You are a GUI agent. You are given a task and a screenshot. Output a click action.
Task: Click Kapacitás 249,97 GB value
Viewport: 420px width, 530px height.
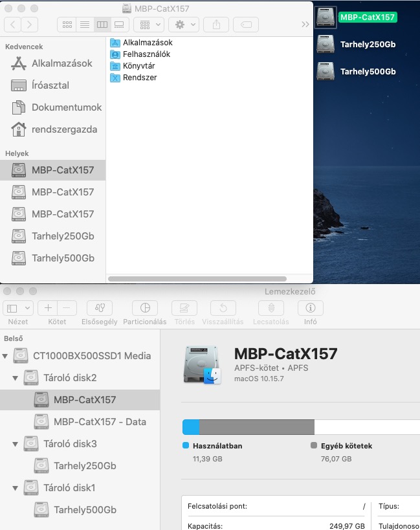tap(347, 526)
